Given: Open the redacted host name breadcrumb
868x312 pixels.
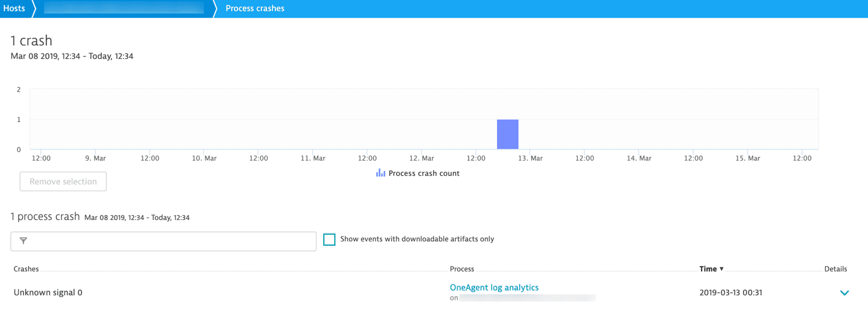Looking at the screenshot, I should click(124, 9).
